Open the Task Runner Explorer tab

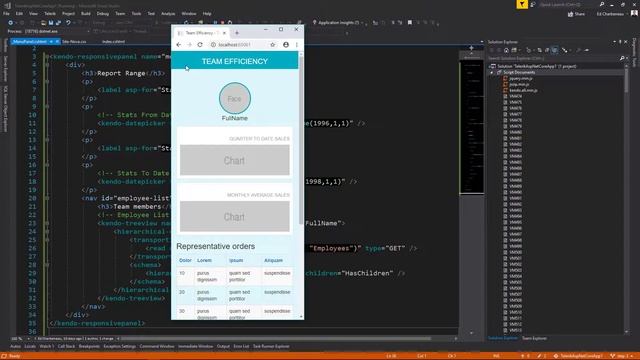point(271,347)
